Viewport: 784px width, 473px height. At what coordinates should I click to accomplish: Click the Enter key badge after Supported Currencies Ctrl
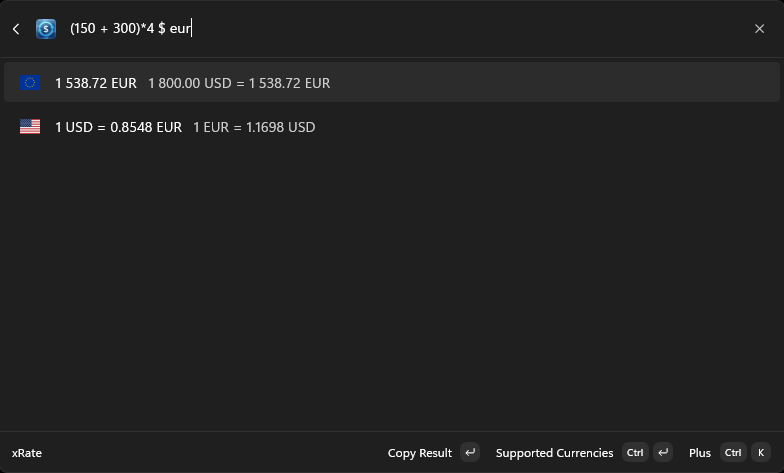point(663,452)
